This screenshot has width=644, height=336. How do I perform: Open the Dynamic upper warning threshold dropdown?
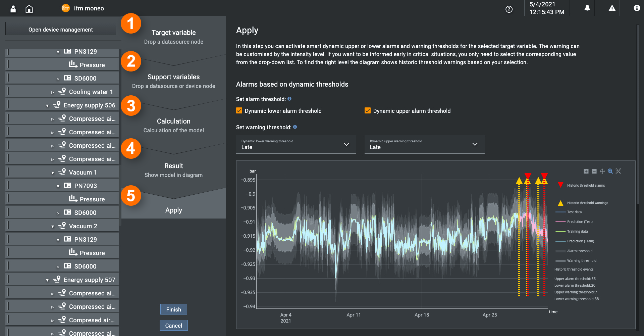[x=475, y=144]
